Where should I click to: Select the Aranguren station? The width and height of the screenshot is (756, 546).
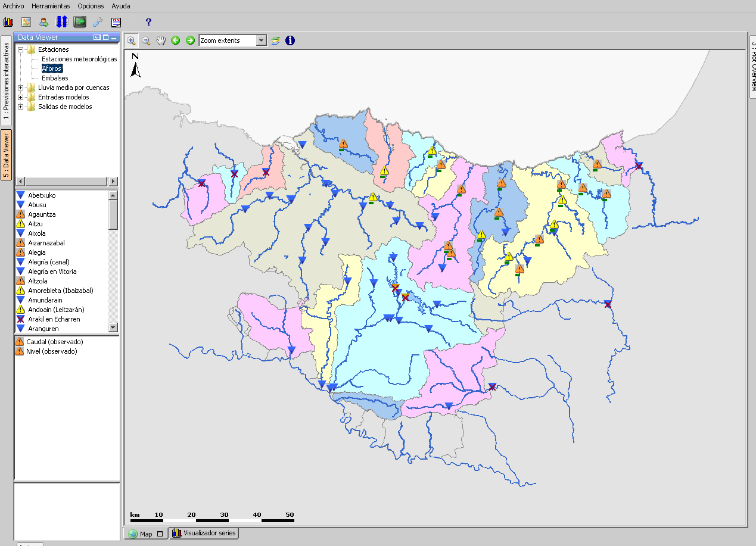(x=43, y=329)
